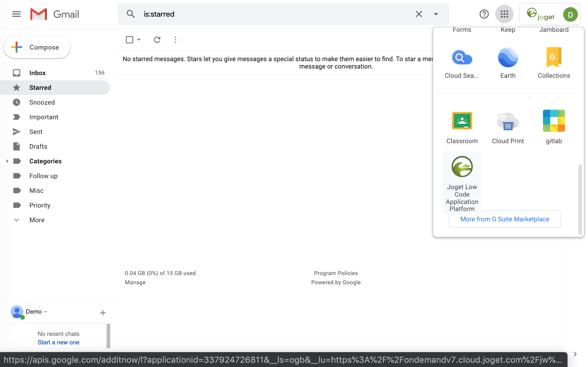Toggle the Google apps grid icon
This screenshot has height=367, width=588.
[504, 14]
